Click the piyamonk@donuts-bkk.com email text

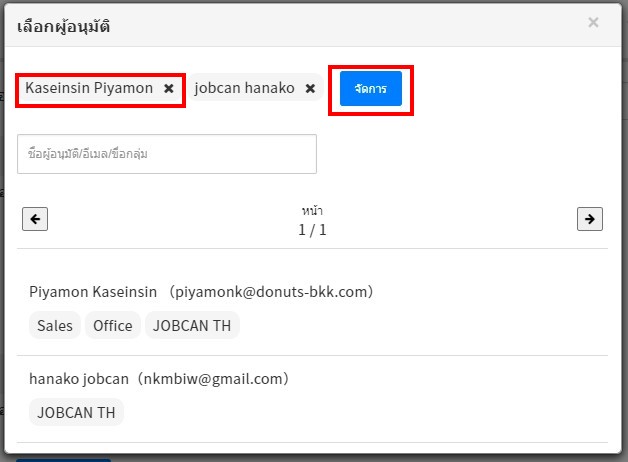[x=273, y=292]
